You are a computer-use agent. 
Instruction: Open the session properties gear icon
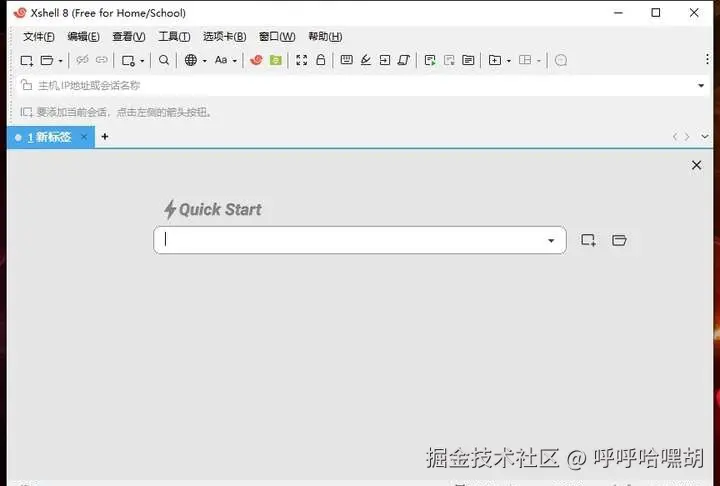pyautogui.click(x=128, y=61)
